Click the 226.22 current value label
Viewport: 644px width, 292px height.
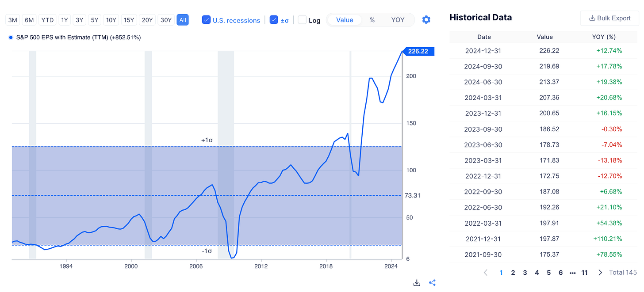tap(418, 51)
